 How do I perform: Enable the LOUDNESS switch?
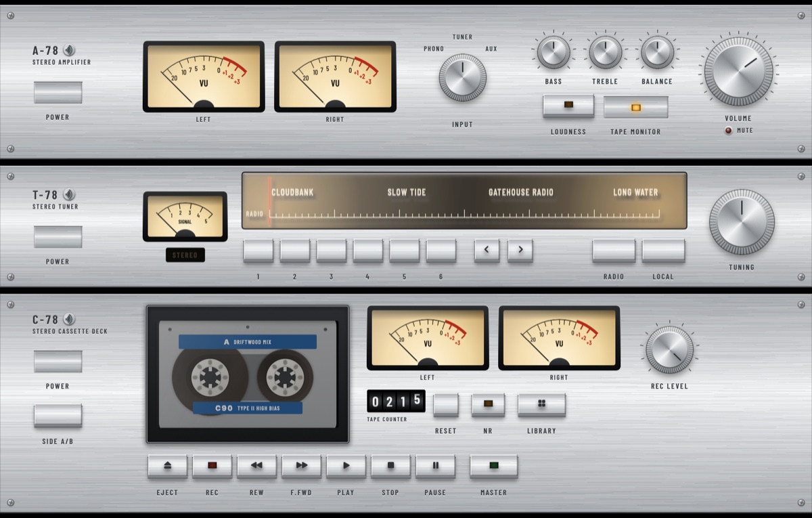click(x=568, y=105)
